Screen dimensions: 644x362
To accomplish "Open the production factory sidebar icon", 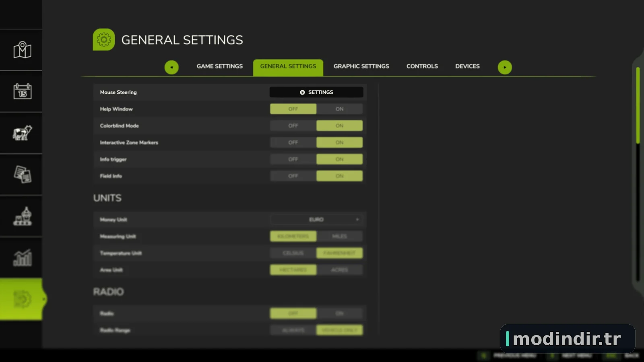I will pos(23,216).
